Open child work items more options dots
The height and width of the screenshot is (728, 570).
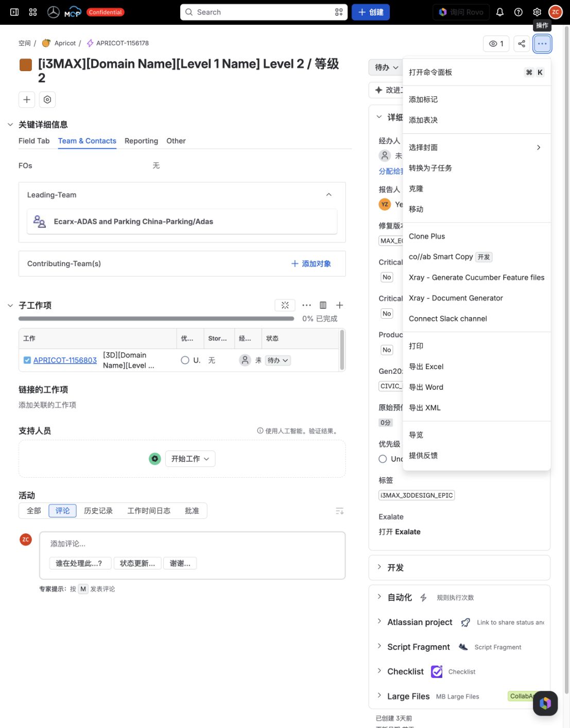tap(306, 305)
